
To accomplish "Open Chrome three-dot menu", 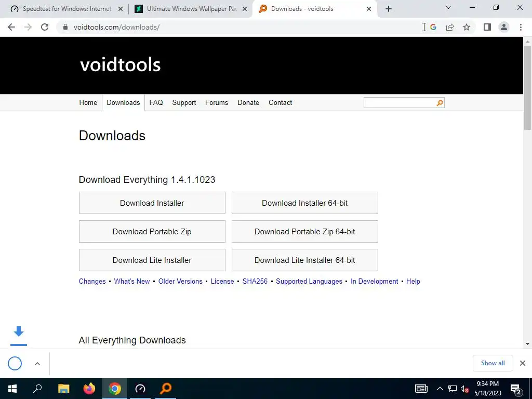I will coord(521,27).
